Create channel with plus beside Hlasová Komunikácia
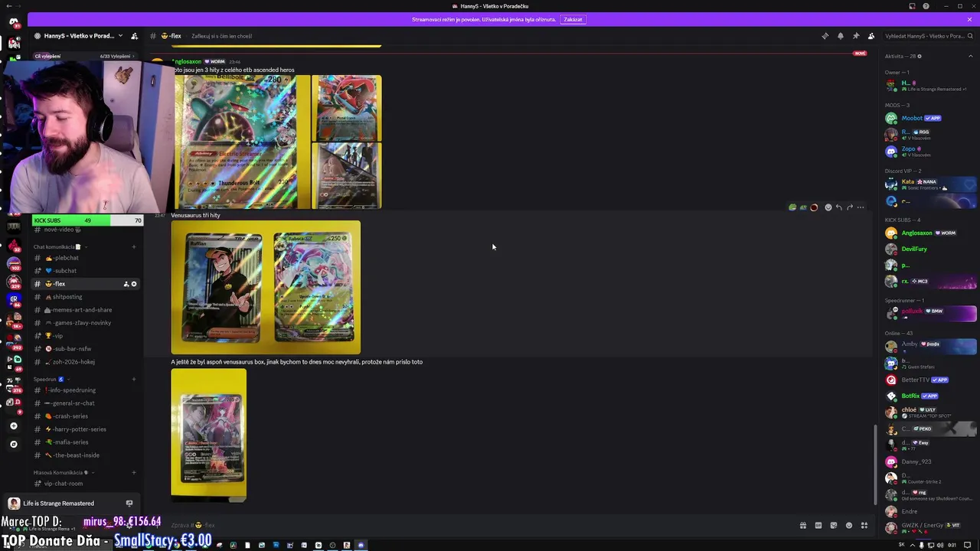 pos(134,473)
